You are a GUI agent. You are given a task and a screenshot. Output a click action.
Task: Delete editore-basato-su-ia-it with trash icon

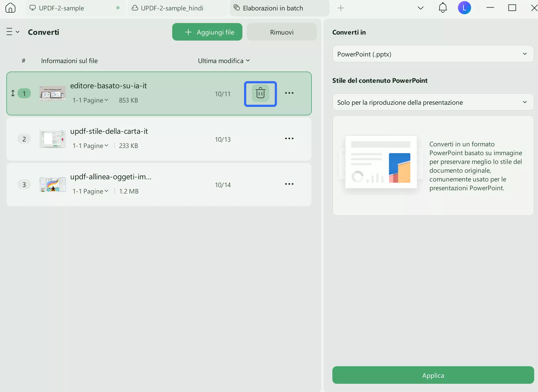pyautogui.click(x=260, y=94)
